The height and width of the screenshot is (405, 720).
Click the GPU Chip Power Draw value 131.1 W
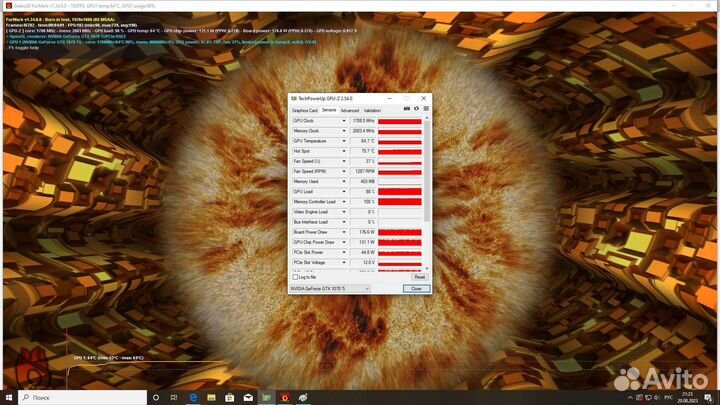[x=363, y=242]
